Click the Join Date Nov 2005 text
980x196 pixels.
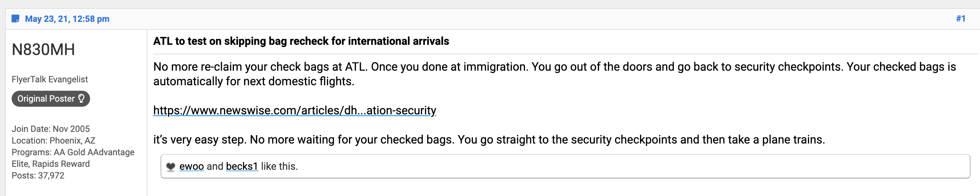[x=50, y=129]
